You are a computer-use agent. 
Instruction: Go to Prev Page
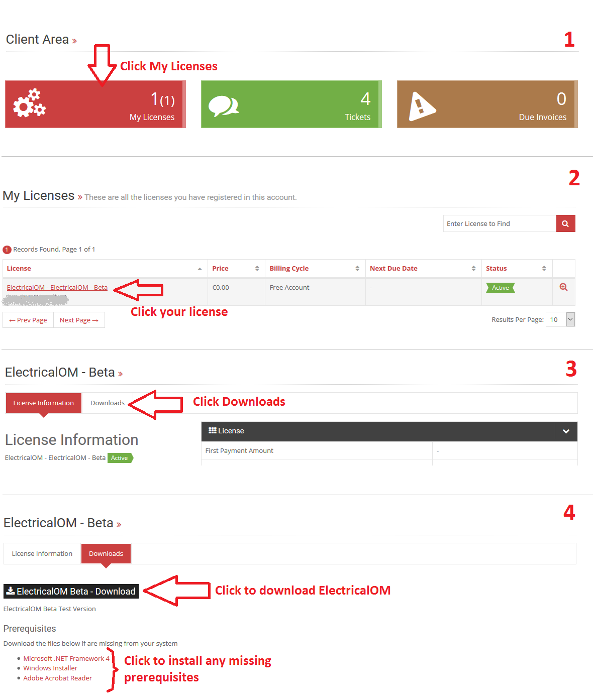pyautogui.click(x=28, y=320)
